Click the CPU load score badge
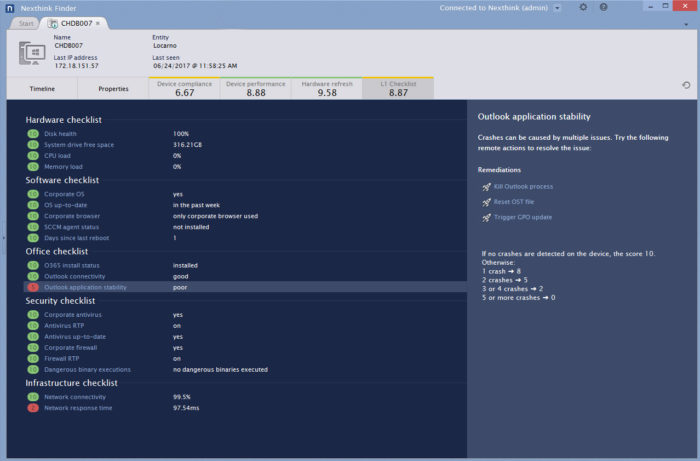This screenshot has height=461, width=700. pyautogui.click(x=33, y=156)
